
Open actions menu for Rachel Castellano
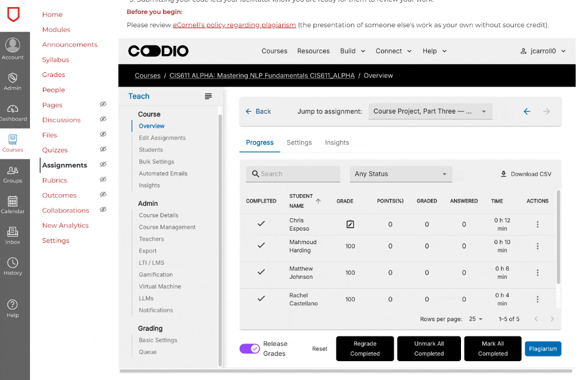537,299
